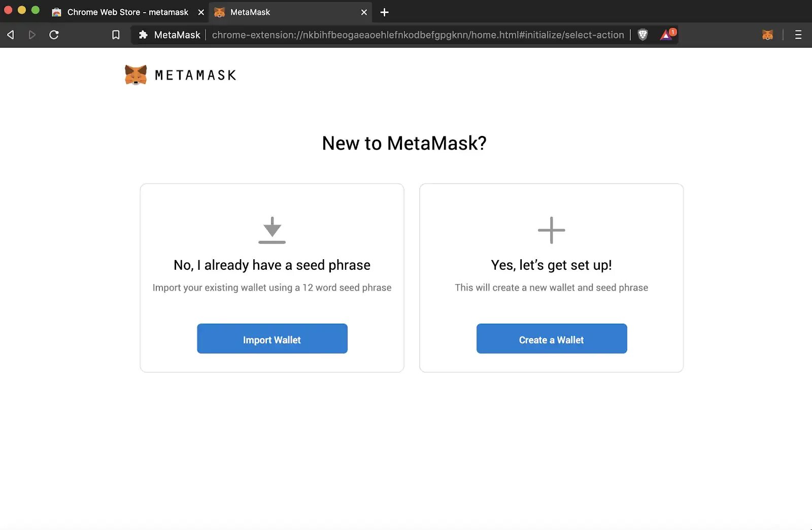812x530 pixels.
Task: Click the chrome-extension URL in address bar
Action: click(x=417, y=34)
